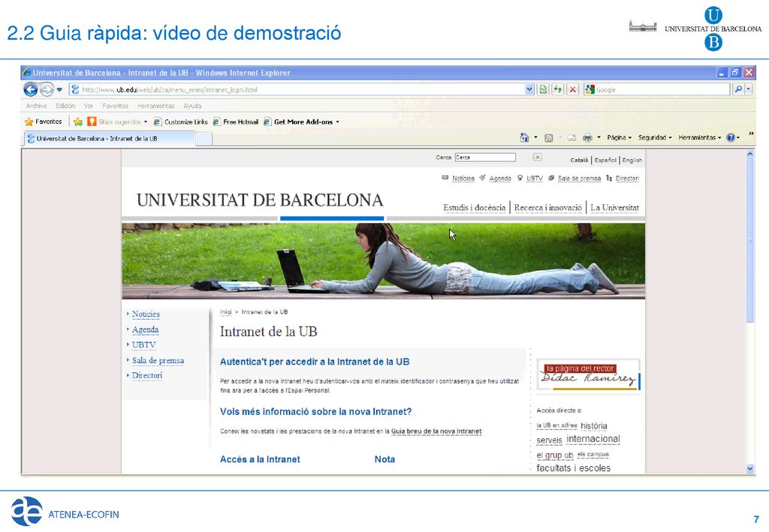
Task: Click the add to favorites bar star icon
Action: point(78,122)
